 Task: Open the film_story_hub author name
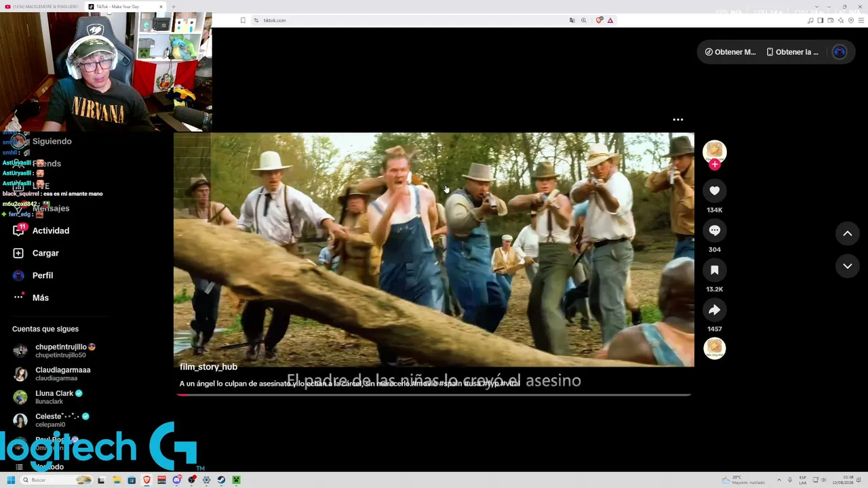click(x=208, y=367)
